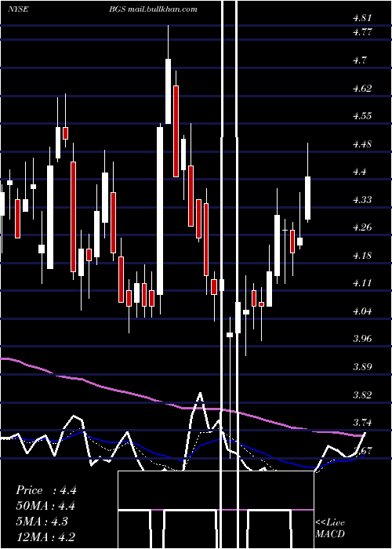Screen dimensions: 392x549
Task: Click the NYSE exchange label
Action: click(18, 9)
